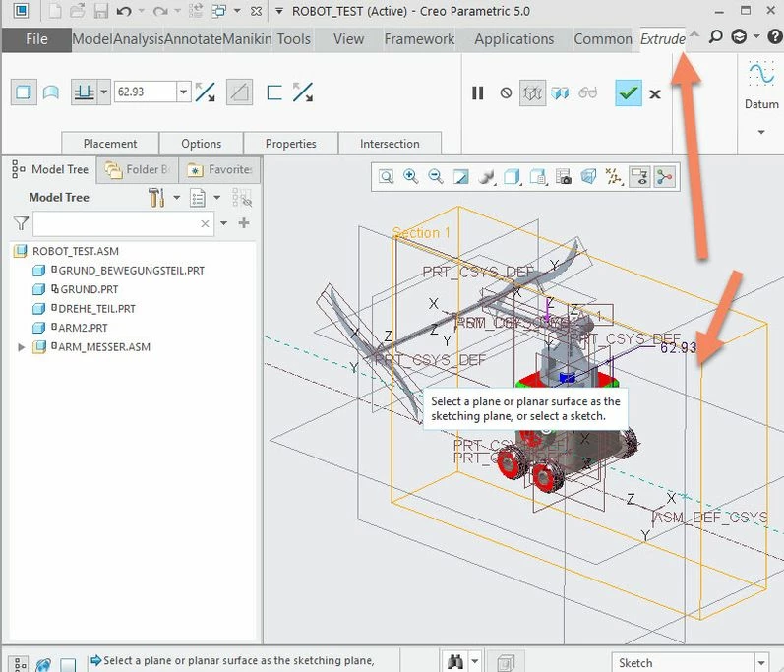Switch to the View ribbon tab
Viewport: 784px width, 672px height.
click(x=348, y=39)
